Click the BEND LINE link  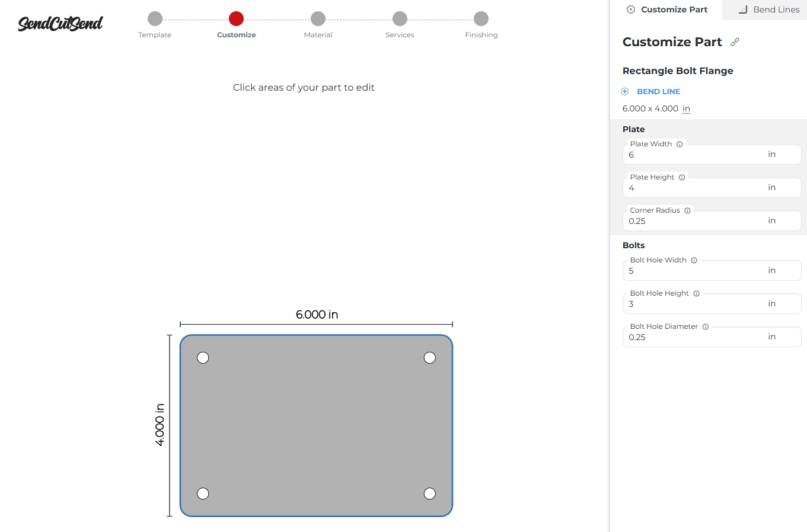[658, 91]
